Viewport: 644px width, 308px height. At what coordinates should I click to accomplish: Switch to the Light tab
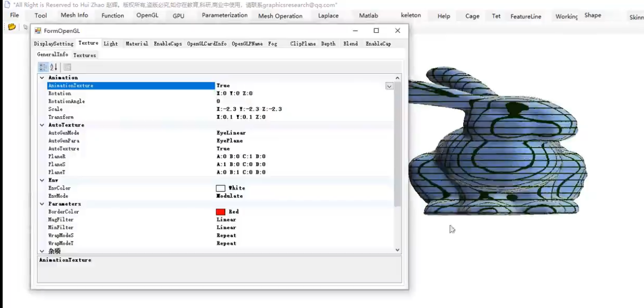pos(111,44)
